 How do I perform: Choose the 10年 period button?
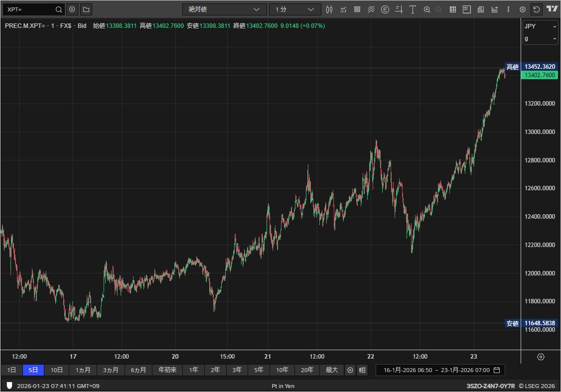point(282,370)
